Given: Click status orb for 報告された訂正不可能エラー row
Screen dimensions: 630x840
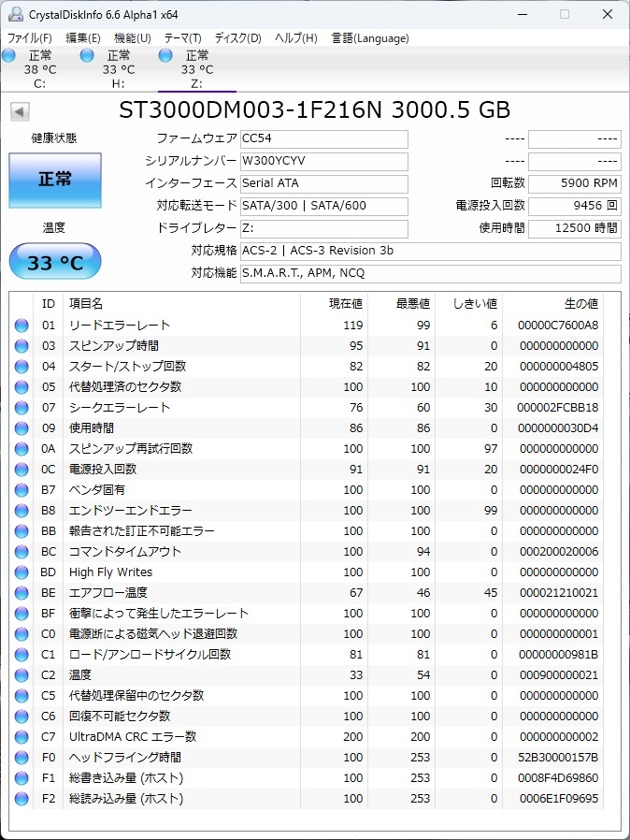Looking at the screenshot, I should pos(21,531).
